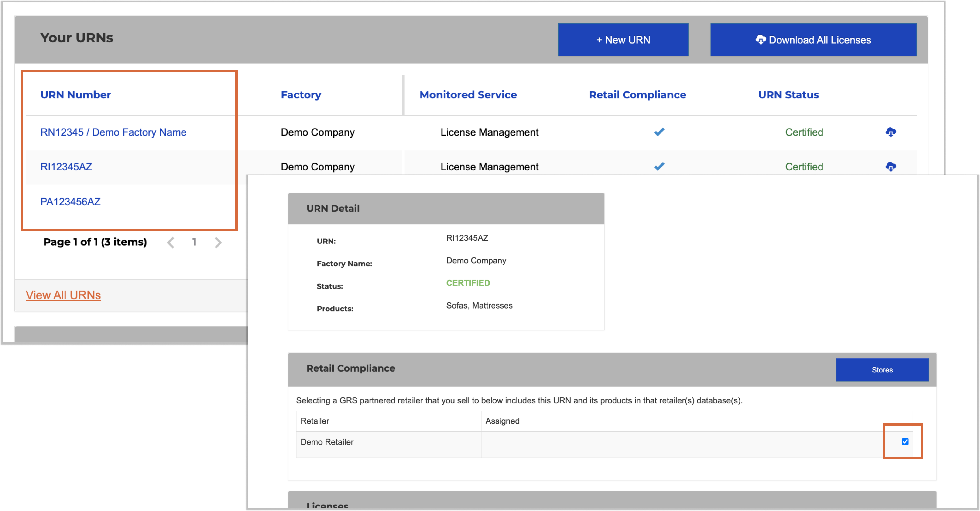This screenshot has width=980, height=511.
Task: Open View All URNs link
Action: pos(63,295)
